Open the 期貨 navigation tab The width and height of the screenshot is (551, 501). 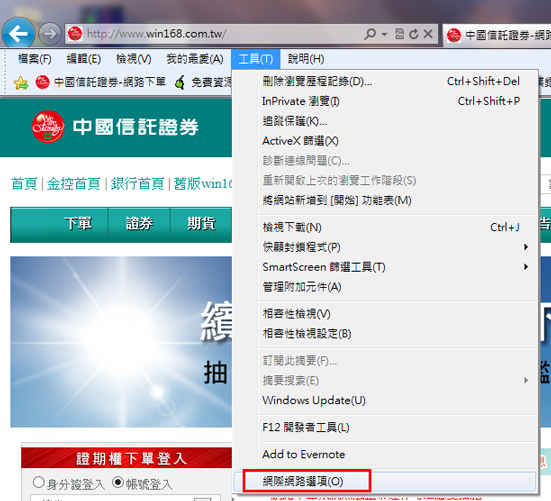click(x=201, y=224)
